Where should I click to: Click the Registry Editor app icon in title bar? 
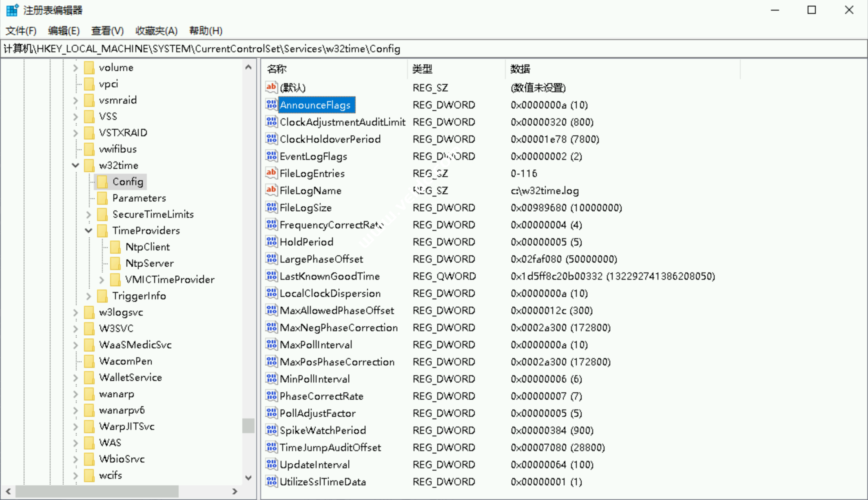coord(12,10)
